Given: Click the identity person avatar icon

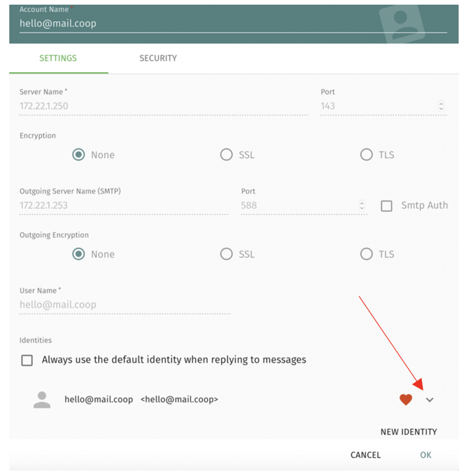Looking at the screenshot, I should click(42, 400).
